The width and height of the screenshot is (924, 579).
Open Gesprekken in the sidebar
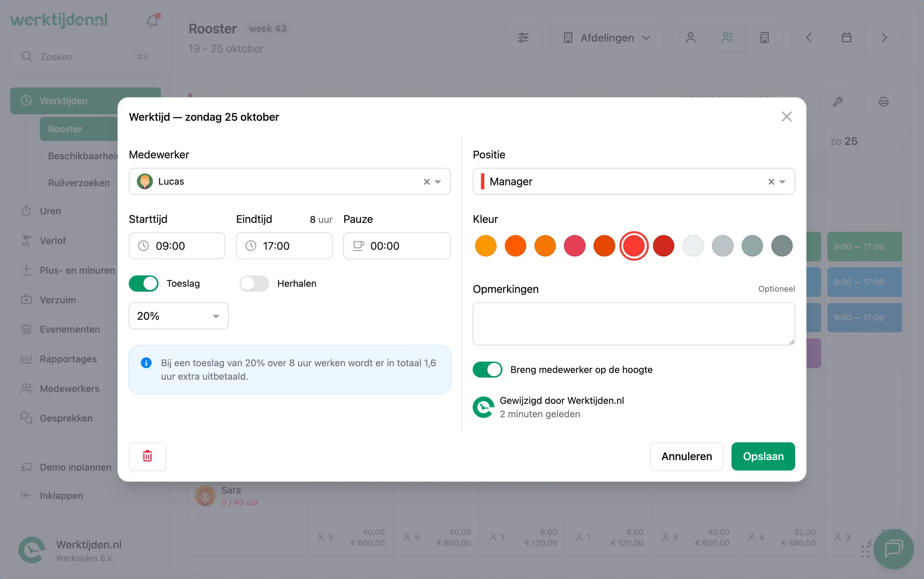pos(66,418)
